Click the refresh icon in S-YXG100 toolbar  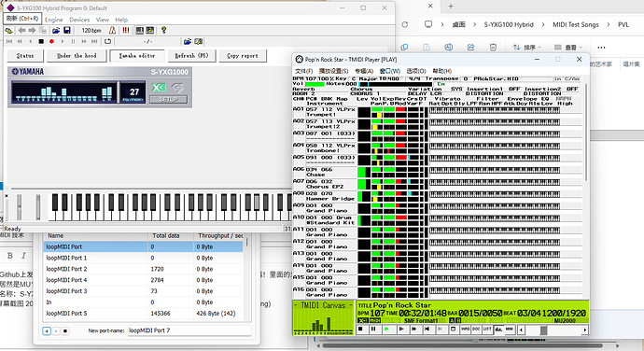pos(8,31)
